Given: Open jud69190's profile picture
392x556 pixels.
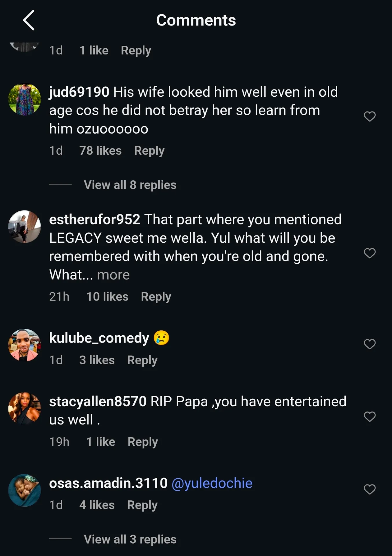Looking at the screenshot, I should click(x=25, y=100).
